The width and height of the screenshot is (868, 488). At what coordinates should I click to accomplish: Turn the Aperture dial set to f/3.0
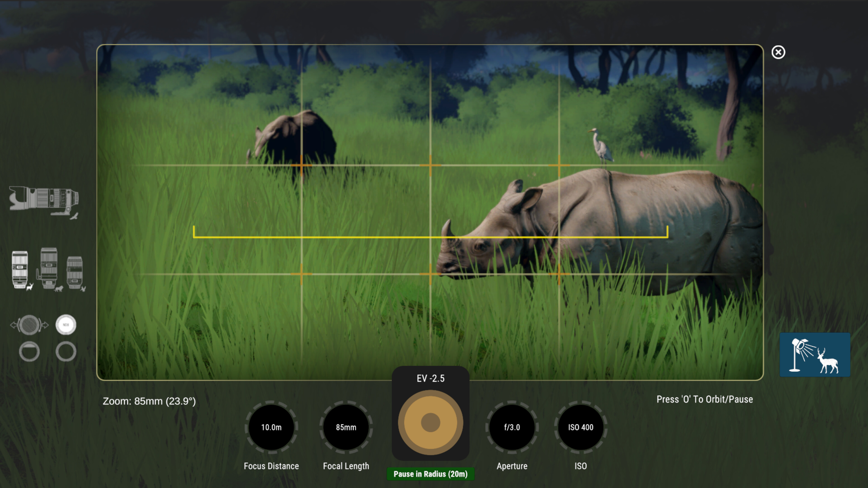[x=512, y=427]
